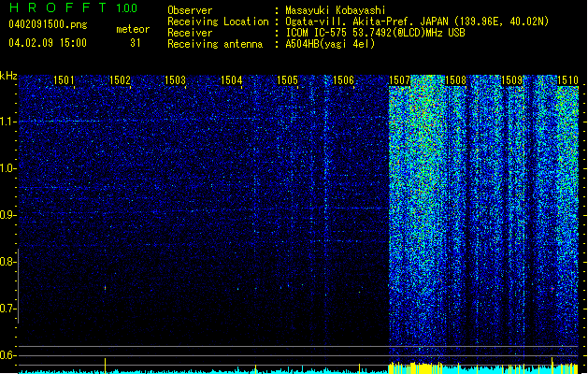Click the Receiving Location label

point(218,22)
